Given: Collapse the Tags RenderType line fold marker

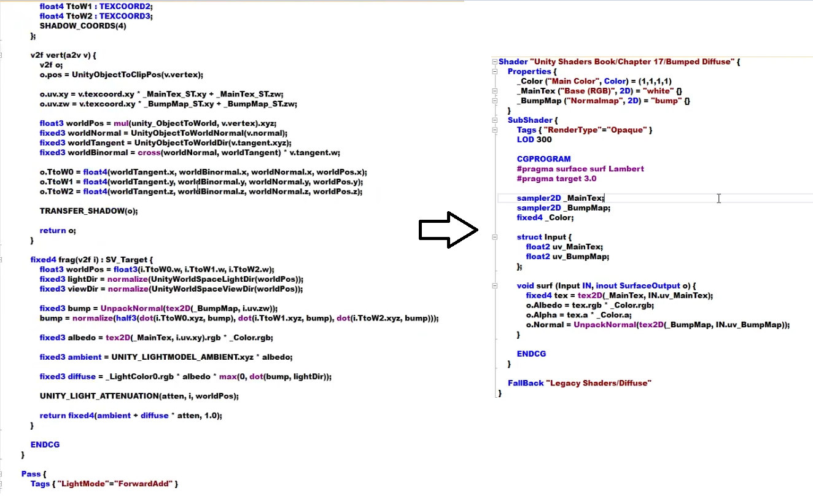Looking at the screenshot, I should click(494, 130).
